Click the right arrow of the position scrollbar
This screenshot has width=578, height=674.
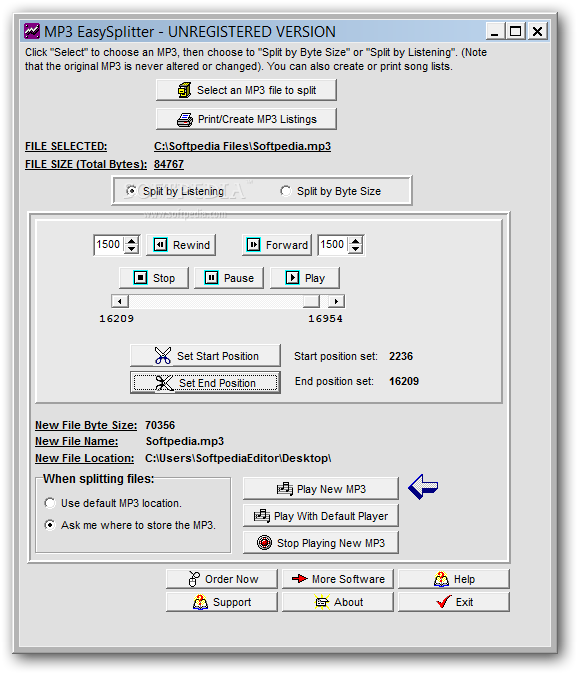[336, 301]
